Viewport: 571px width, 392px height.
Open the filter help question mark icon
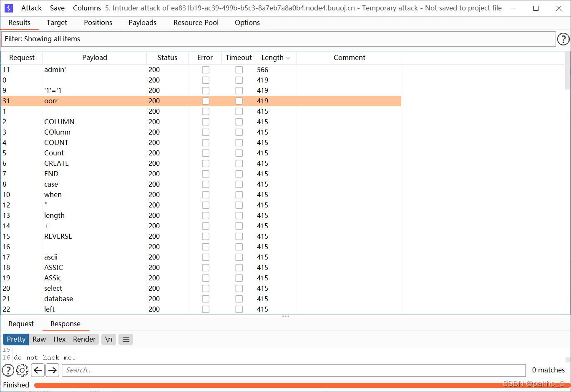coord(563,39)
